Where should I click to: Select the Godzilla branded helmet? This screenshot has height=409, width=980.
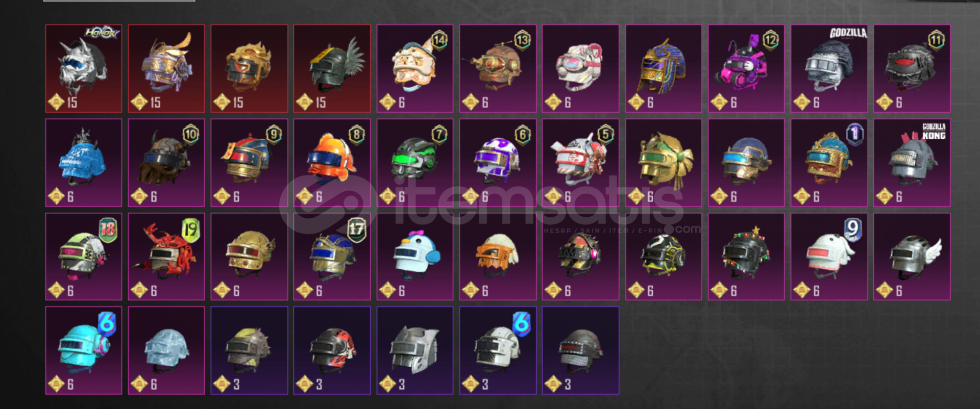point(829,68)
